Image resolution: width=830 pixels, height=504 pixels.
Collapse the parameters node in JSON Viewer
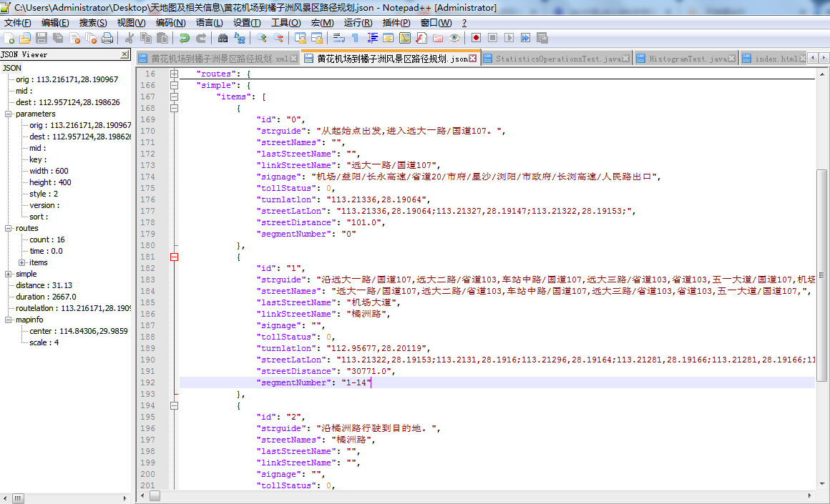point(8,114)
